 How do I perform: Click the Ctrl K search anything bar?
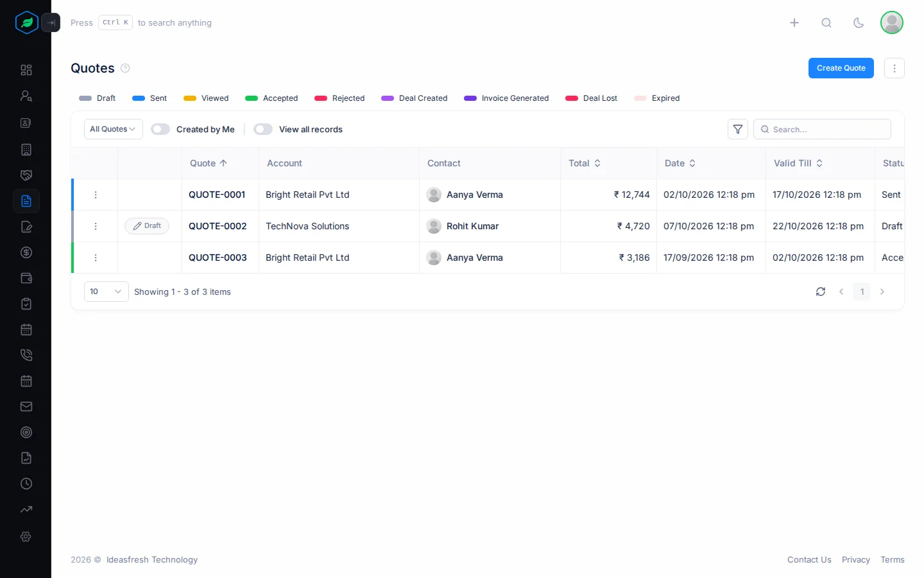[141, 22]
